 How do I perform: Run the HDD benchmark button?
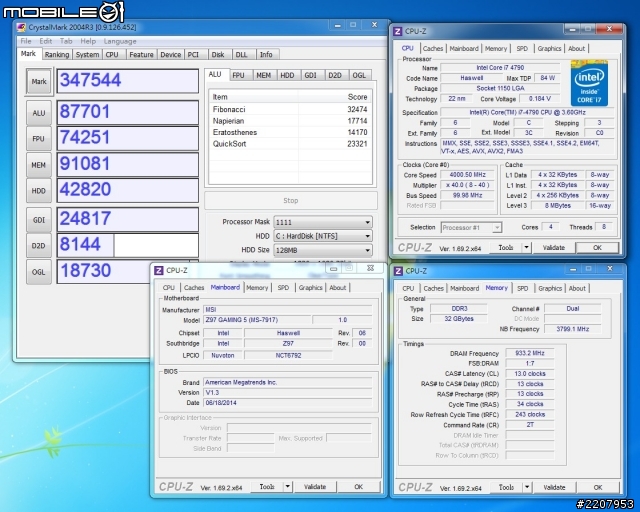(x=39, y=191)
